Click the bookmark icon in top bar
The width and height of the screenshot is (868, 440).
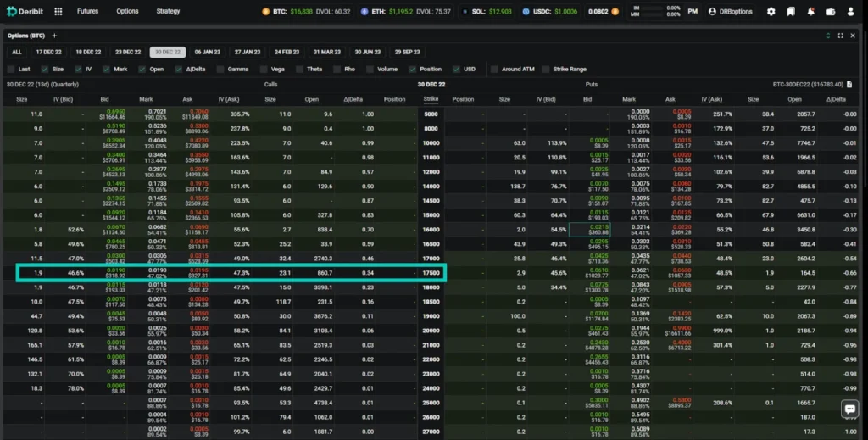pyautogui.click(x=791, y=12)
